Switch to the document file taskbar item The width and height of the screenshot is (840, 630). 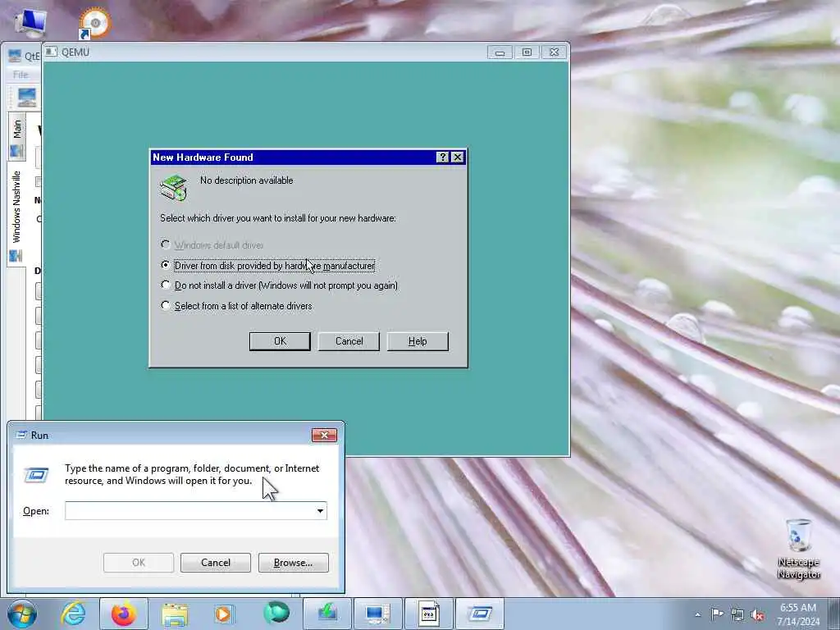(428, 614)
